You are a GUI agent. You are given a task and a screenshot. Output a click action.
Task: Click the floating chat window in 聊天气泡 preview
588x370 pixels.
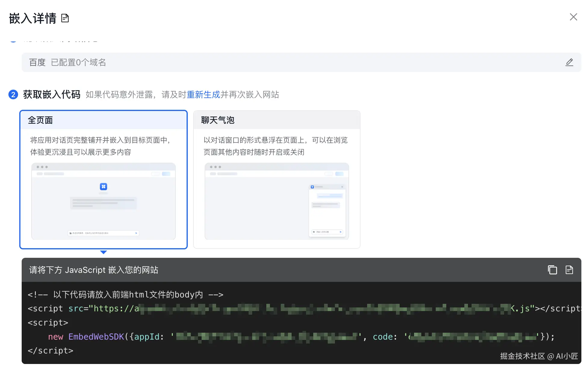pyautogui.click(x=327, y=211)
